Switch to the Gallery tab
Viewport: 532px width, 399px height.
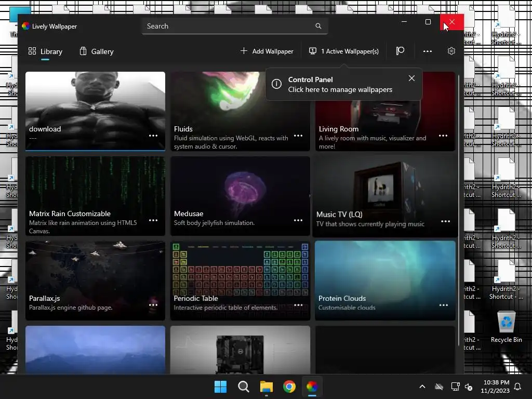97,51
